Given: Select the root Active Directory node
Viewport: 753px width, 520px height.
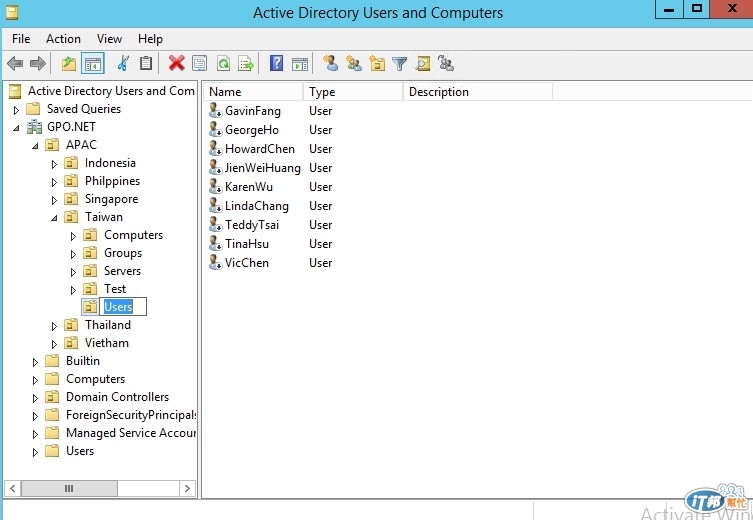Looking at the screenshot, I should pos(111,91).
